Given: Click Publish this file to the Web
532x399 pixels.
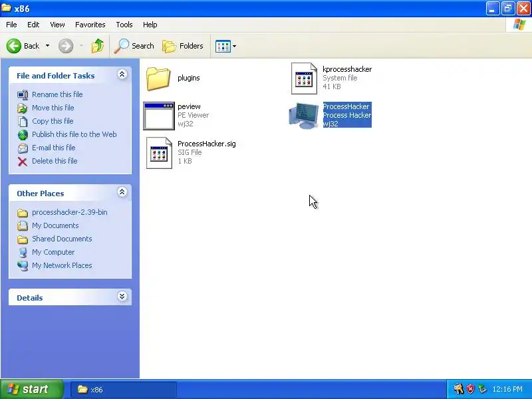Looking at the screenshot, I should coord(74,134).
